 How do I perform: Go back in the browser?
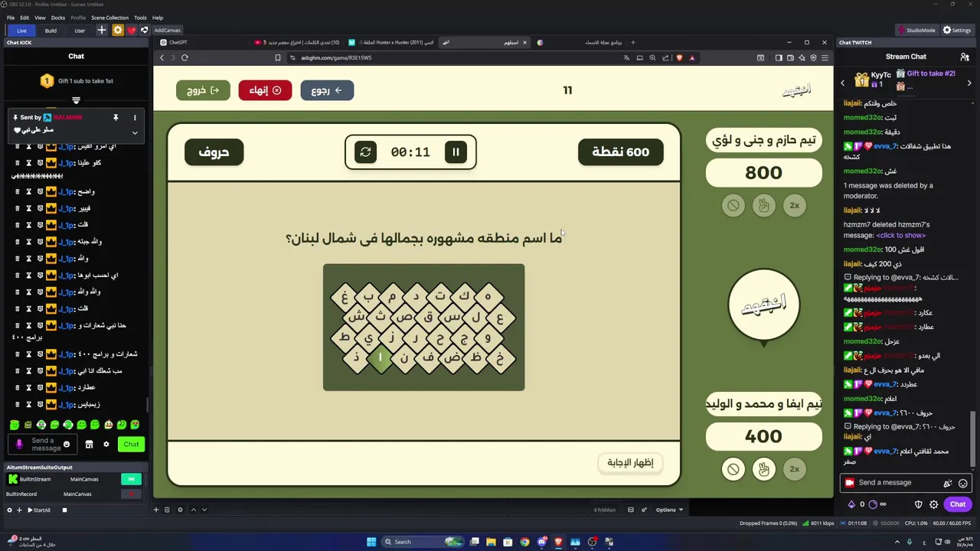[x=162, y=57]
